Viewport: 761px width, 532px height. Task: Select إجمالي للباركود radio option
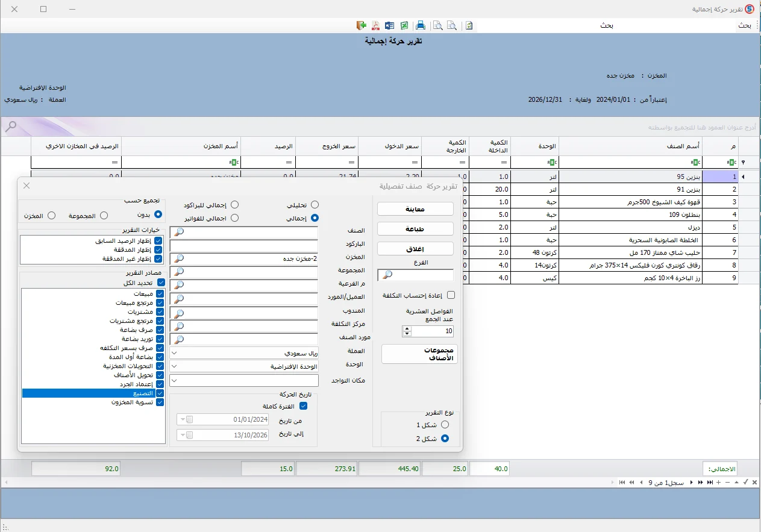tap(235, 205)
